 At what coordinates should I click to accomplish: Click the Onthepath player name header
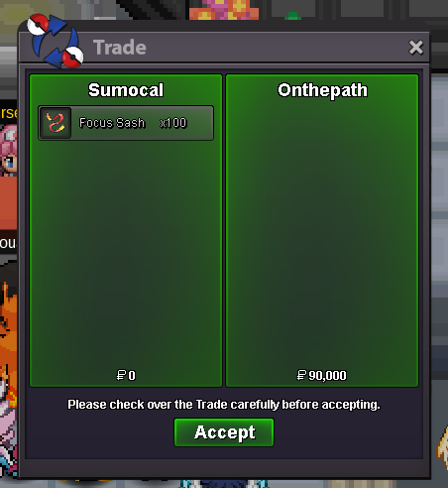[x=322, y=90]
